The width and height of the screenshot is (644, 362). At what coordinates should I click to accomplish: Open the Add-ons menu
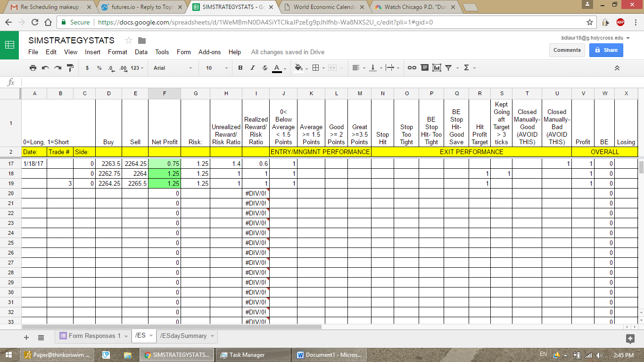pos(209,52)
